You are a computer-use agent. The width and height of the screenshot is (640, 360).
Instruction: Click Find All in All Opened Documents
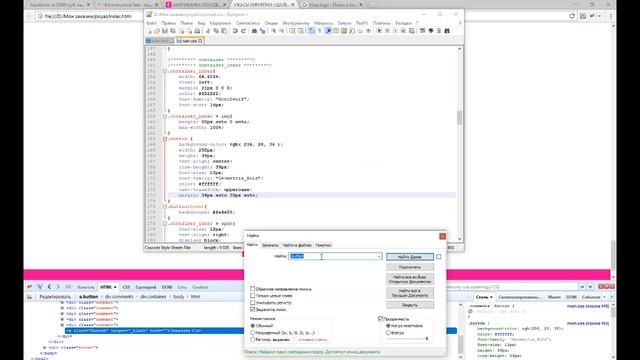click(x=410, y=279)
